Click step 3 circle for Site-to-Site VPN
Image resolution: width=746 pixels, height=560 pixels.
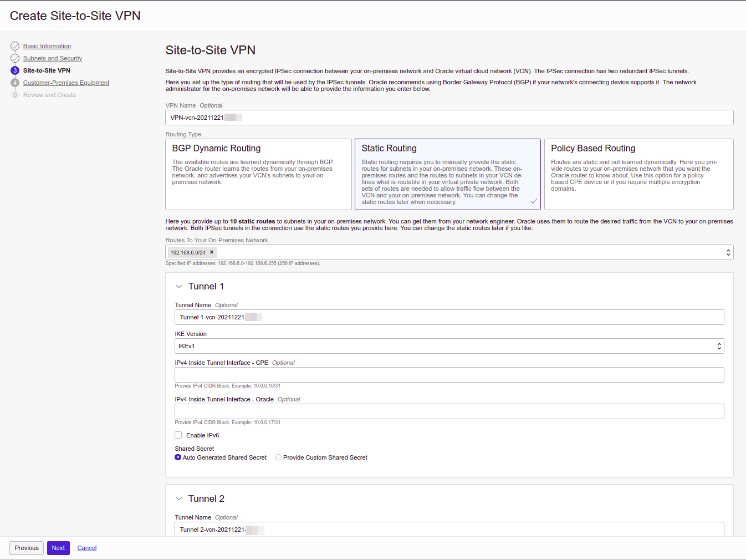point(15,70)
